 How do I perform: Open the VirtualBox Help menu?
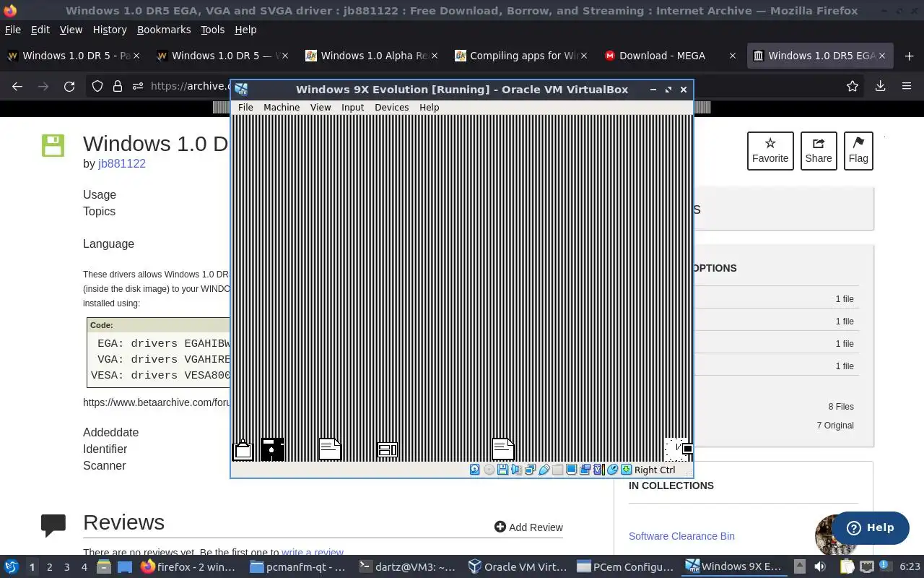pos(429,107)
